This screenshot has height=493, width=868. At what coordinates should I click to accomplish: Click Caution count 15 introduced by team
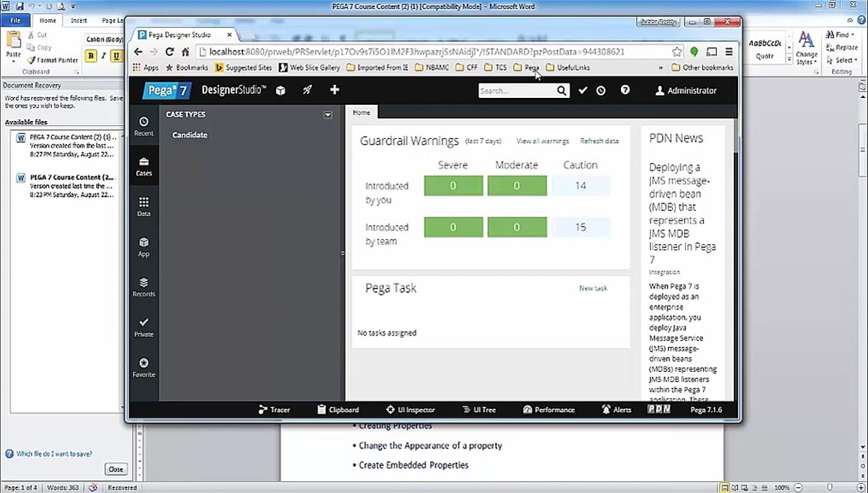pos(580,227)
